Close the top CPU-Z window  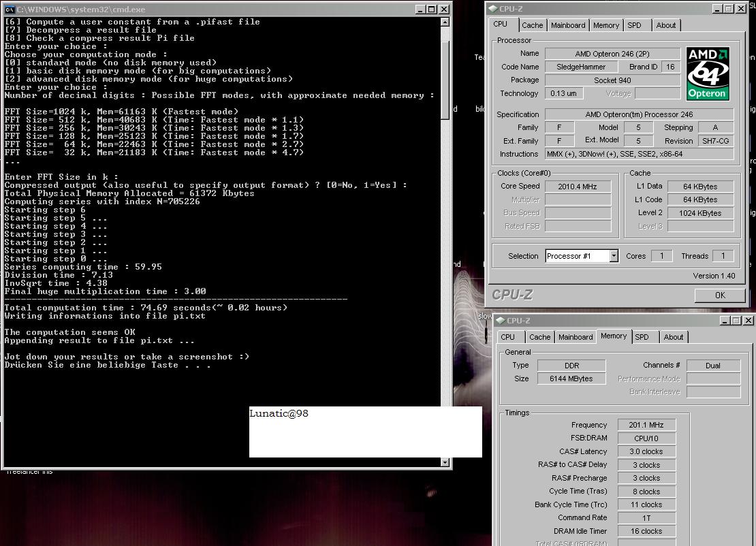(x=740, y=9)
